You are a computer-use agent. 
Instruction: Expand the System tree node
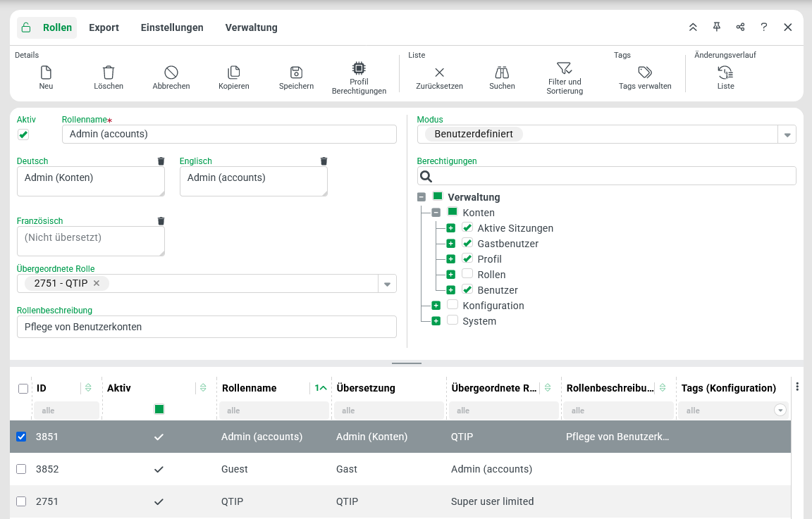coord(436,321)
